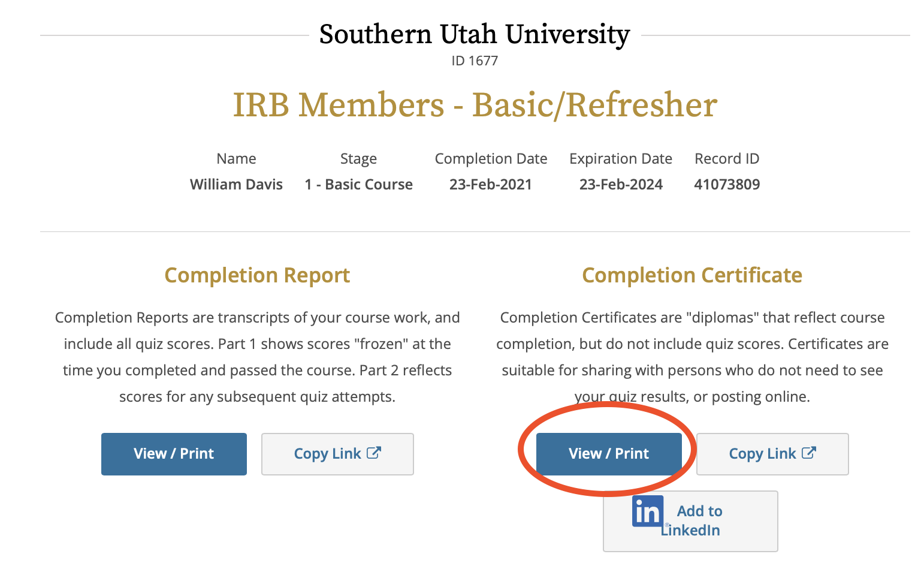Screen dimensions: 924x572
Task: Select the completion date 23-Feb-2021
Action: click(491, 184)
